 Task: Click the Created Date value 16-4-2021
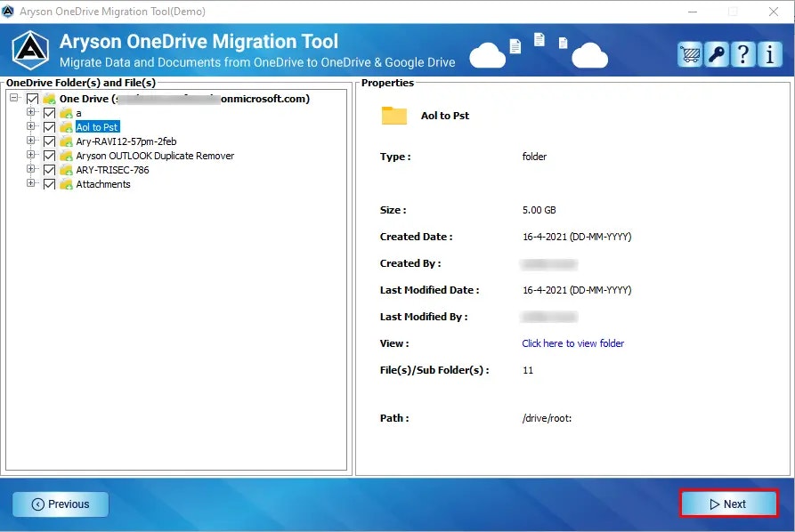[577, 237]
